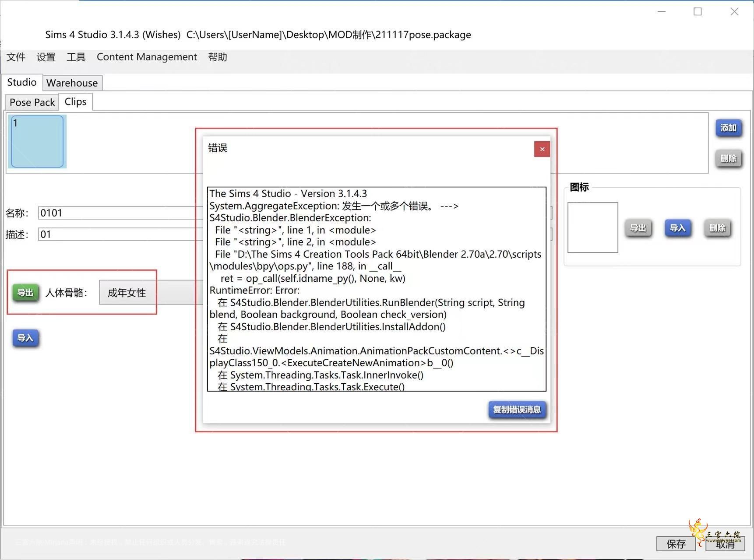Click the 保存 button at the bottom

[676, 544]
